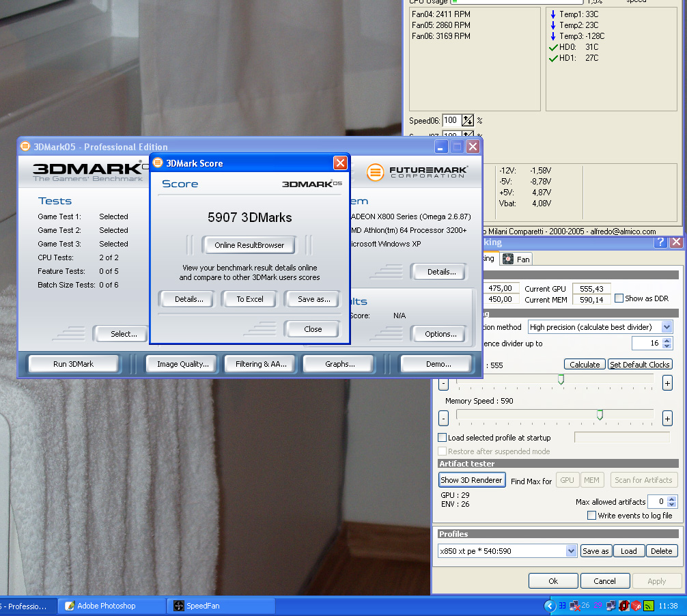
Task: Click Ok in overclocking window
Action: [x=553, y=581]
